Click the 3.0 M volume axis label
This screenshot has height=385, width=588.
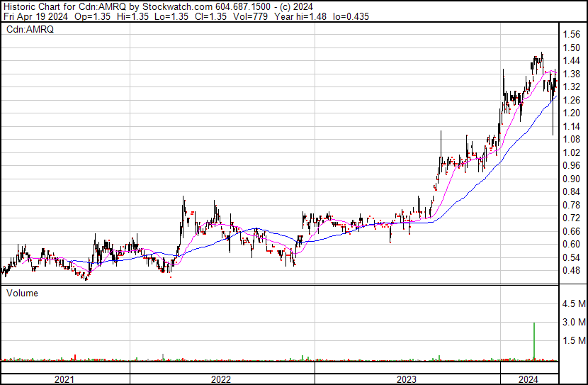point(573,322)
